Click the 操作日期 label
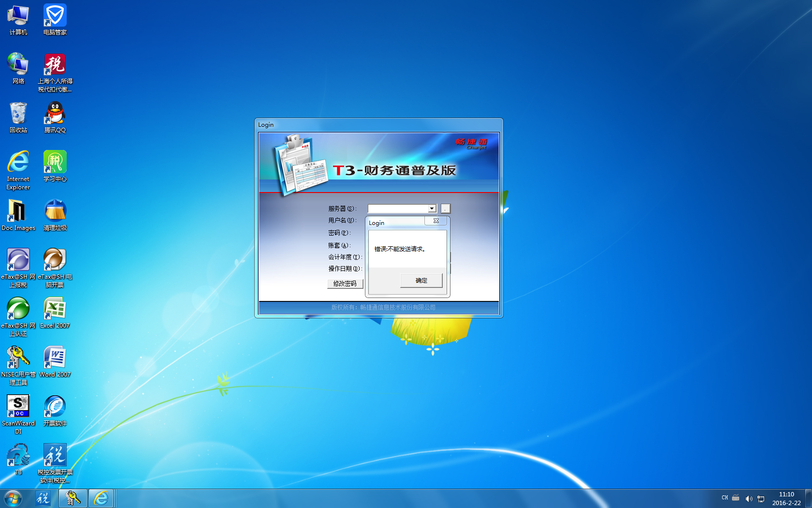 click(345, 269)
